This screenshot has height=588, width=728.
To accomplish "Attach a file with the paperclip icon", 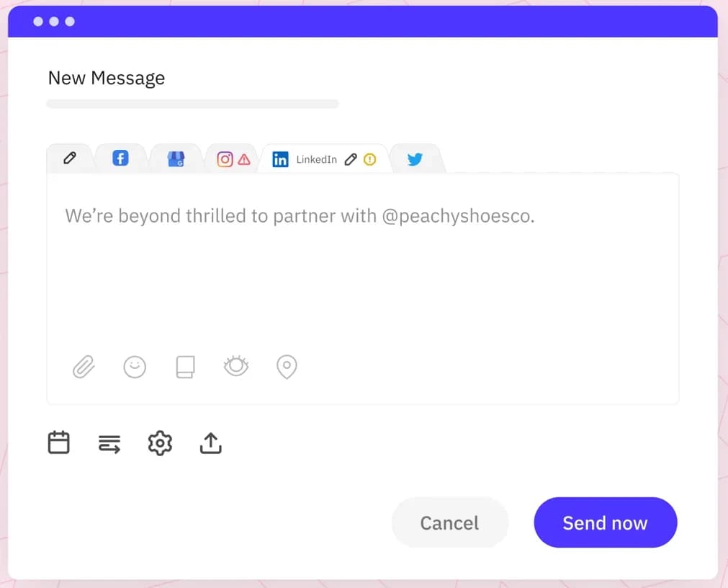I will tap(84, 367).
